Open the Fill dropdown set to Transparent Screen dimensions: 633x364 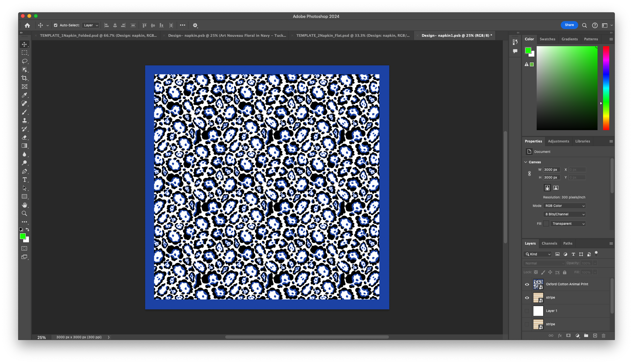[568, 223]
